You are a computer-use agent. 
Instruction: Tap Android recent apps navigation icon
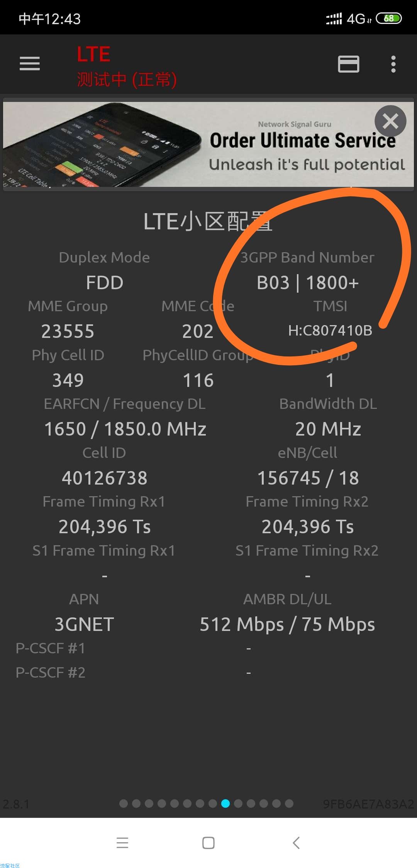122,843
